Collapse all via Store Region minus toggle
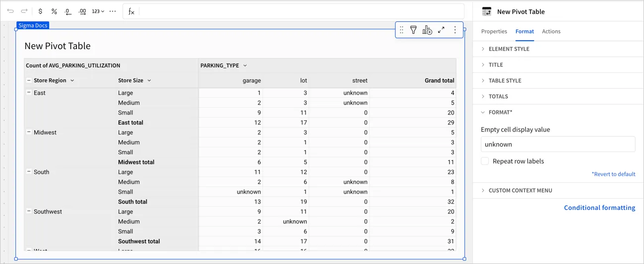 pos(29,80)
